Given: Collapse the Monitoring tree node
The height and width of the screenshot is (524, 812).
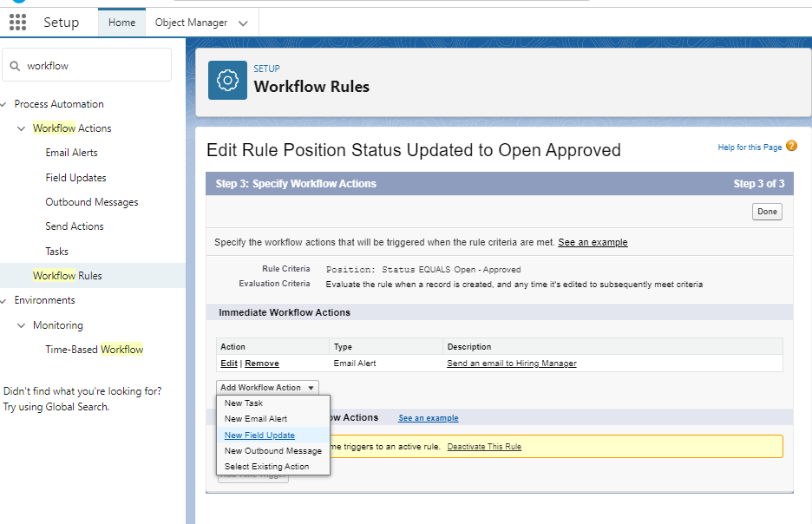Looking at the screenshot, I should pyautogui.click(x=21, y=325).
